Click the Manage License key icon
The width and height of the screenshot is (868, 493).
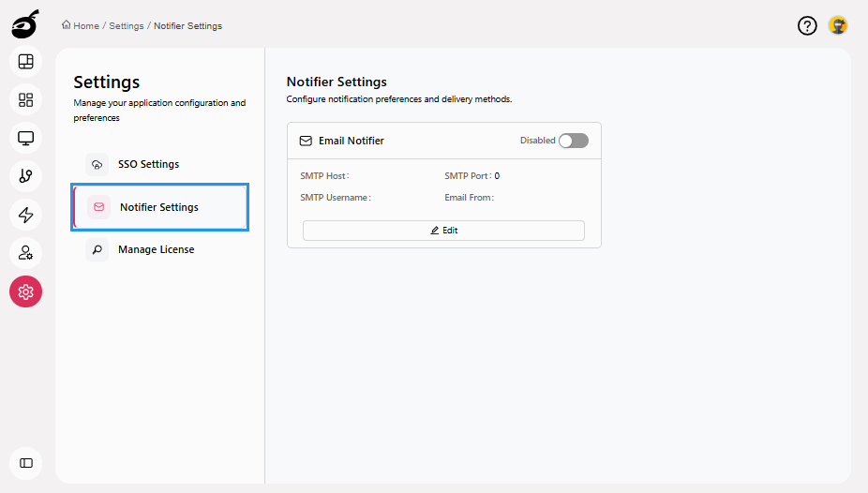coord(97,249)
